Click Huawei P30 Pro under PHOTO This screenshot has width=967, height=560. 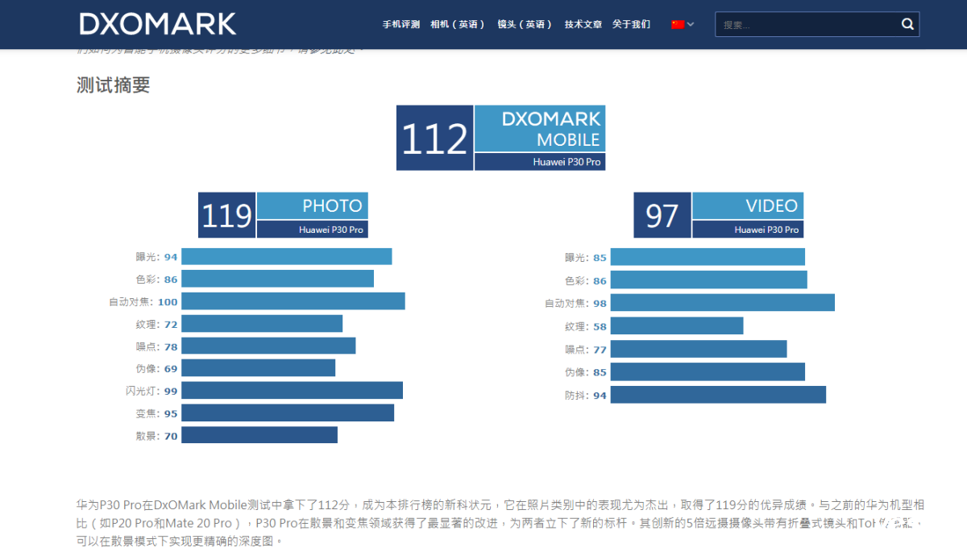click(x=313, y=230)
